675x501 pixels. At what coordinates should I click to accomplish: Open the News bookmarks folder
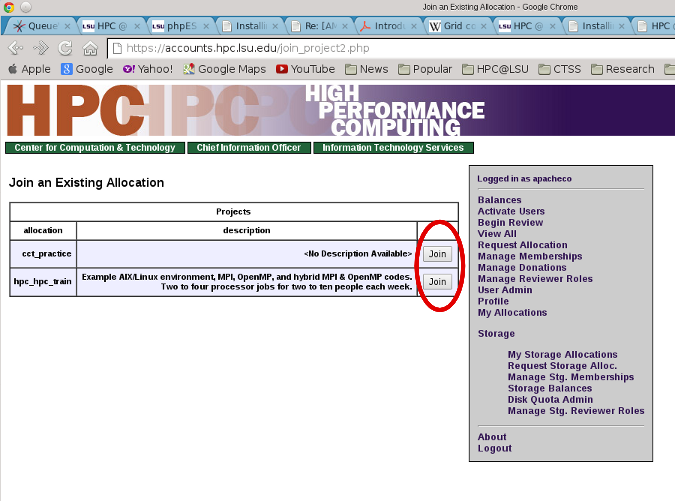366,69
